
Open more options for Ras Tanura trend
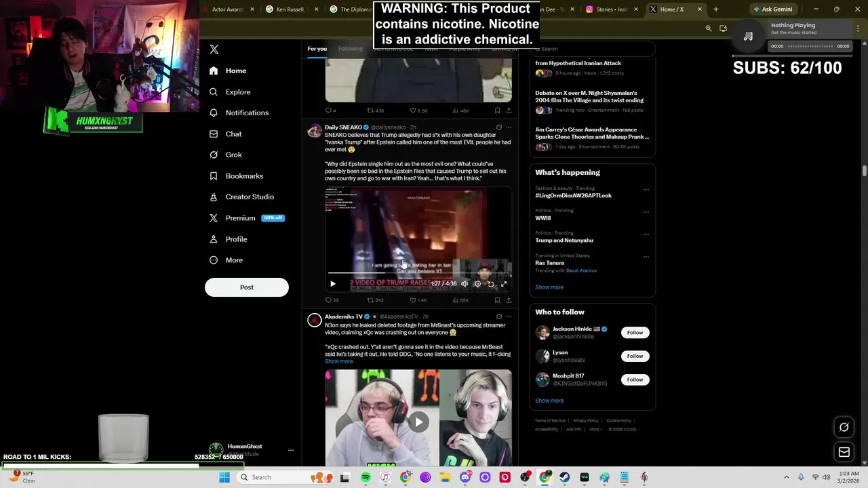click(646, 256)
